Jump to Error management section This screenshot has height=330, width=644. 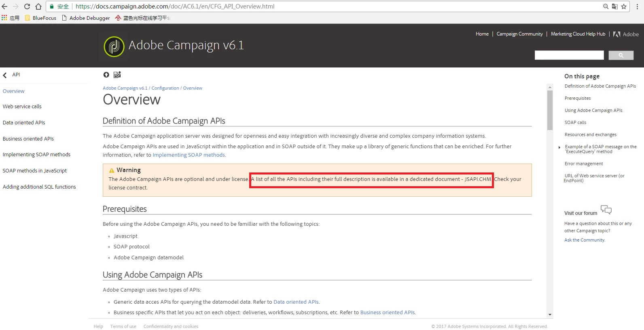click(584, 164)
